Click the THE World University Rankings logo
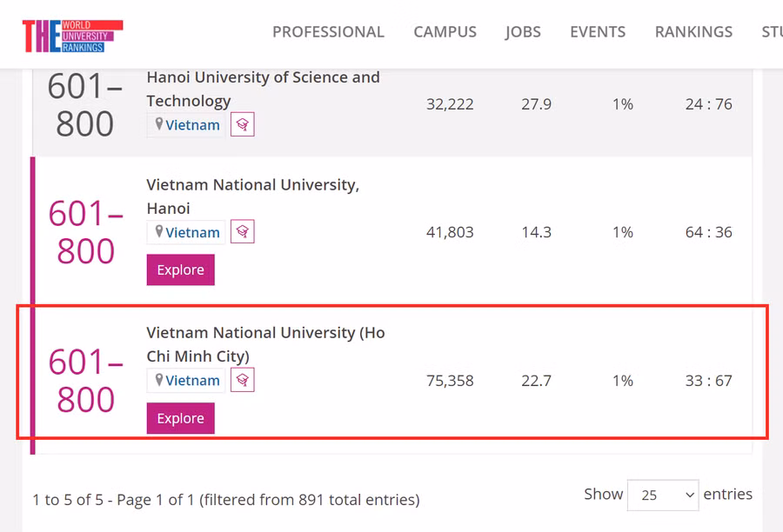Viewport: 783px width, 532px height. [x=72, y=36]
